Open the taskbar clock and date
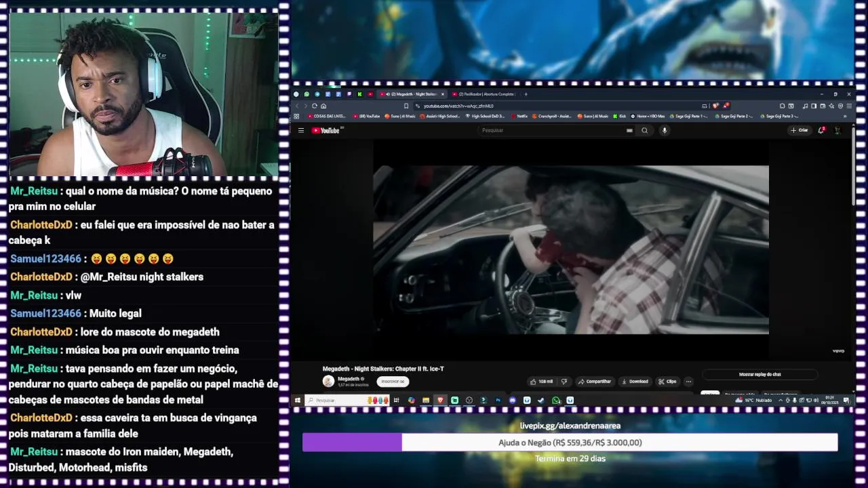The image size is (868, 488). click(830, 400)
